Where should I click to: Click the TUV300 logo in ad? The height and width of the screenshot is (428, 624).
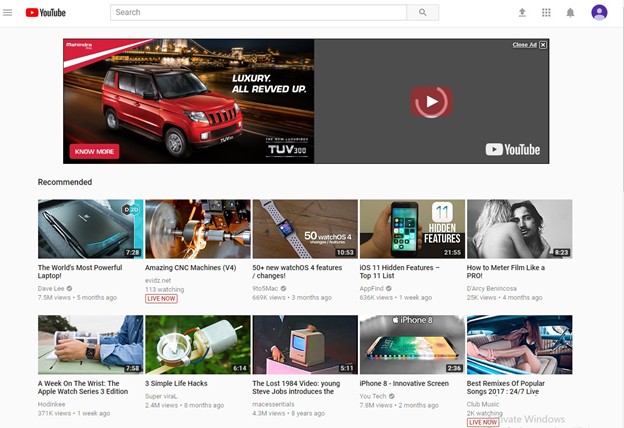[x=287, y=149]
